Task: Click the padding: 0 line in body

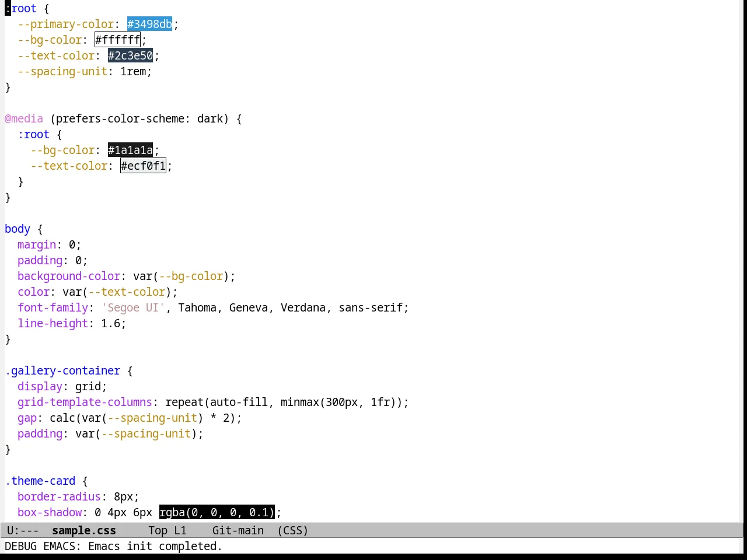Action: (53, 260)
